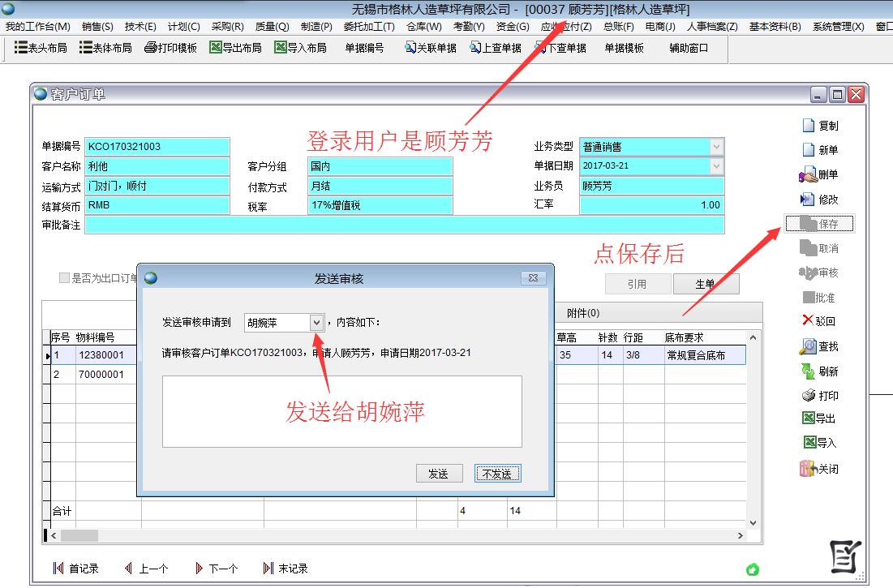Click the 修改 (modify) icon
The image size is (893, 588).
click(x=808, y=200)
